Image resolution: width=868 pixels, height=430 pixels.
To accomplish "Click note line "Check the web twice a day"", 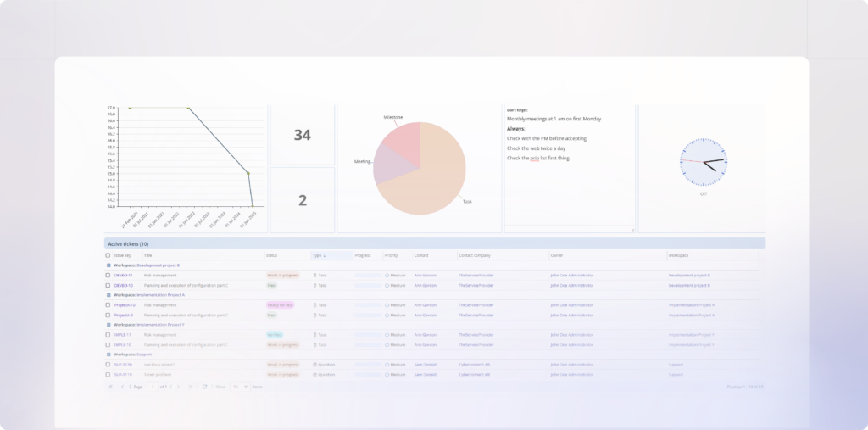I will coord(536,148).
